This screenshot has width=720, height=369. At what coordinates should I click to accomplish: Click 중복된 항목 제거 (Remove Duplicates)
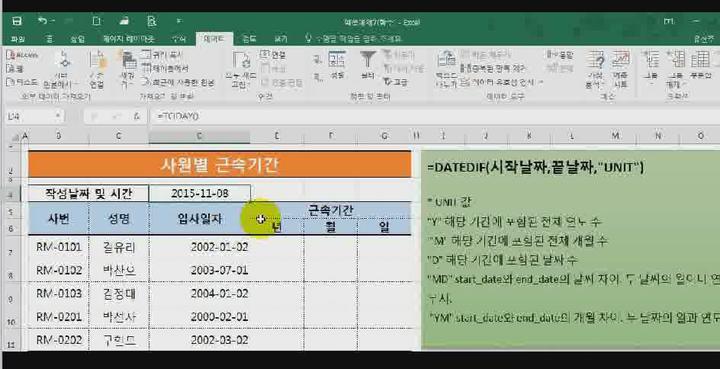tap(493, 69)
